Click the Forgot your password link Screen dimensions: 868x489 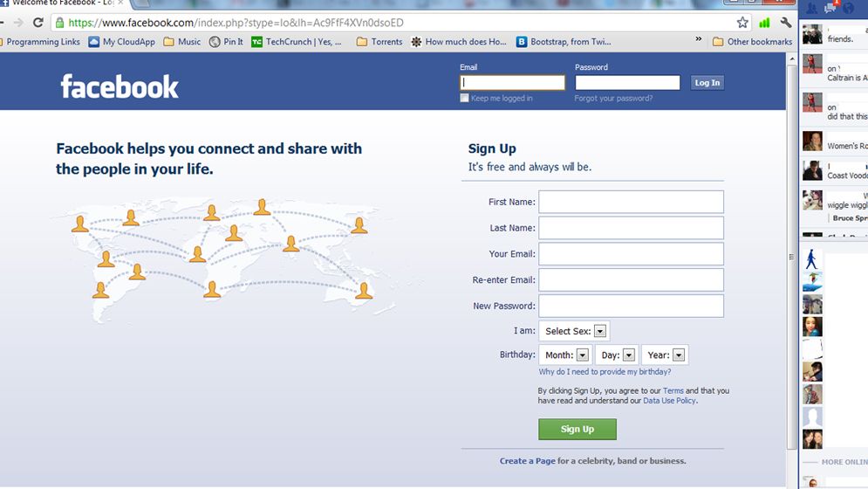(613, 98)
